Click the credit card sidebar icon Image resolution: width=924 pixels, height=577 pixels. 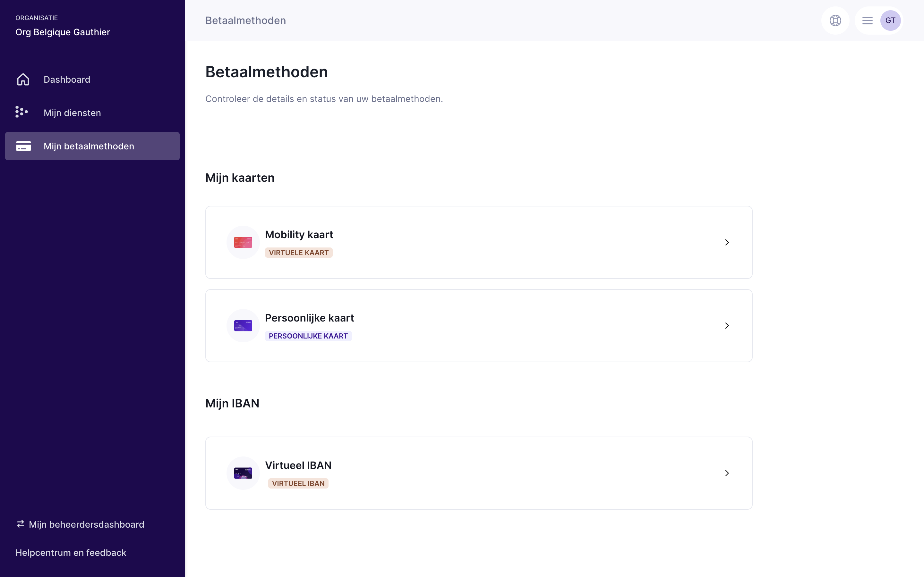23,146
